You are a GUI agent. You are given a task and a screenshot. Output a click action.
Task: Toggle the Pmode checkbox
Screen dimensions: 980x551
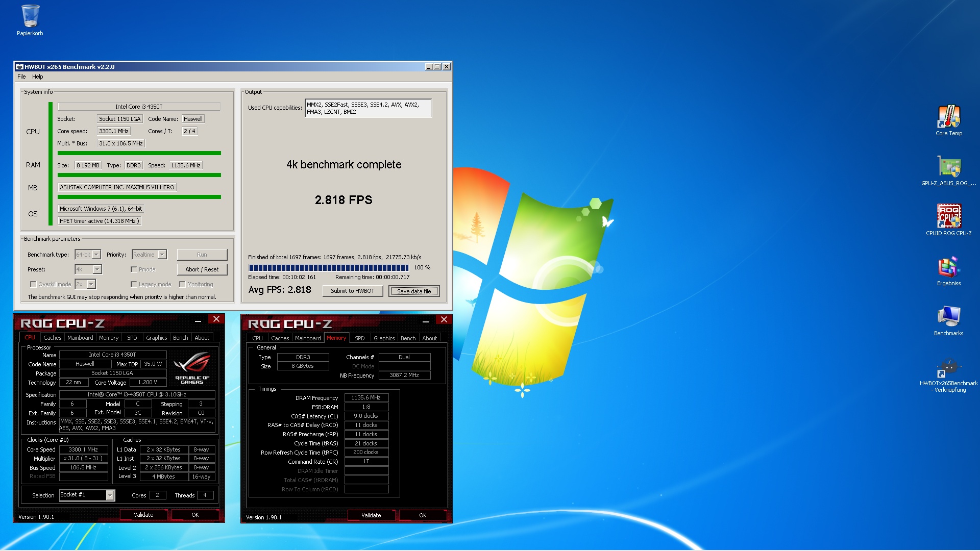tap(134, 269)
